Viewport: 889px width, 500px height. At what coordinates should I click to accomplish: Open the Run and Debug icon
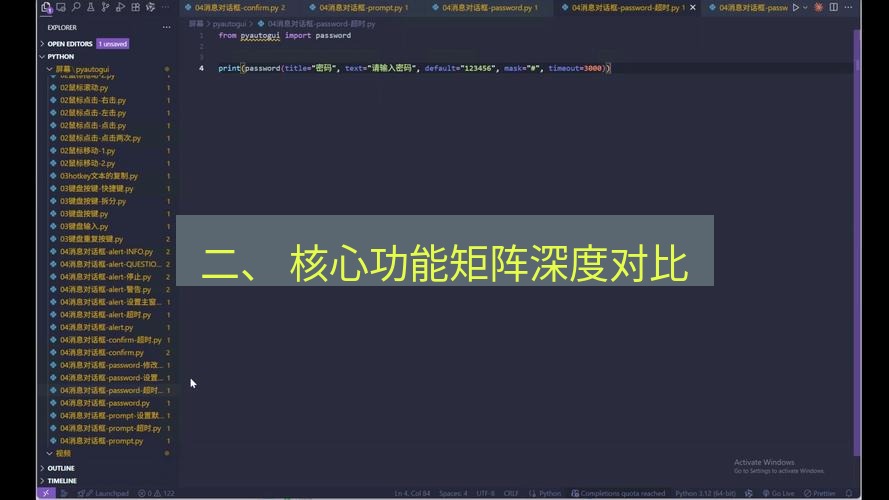pyautogui.click(x=120, y=7)
